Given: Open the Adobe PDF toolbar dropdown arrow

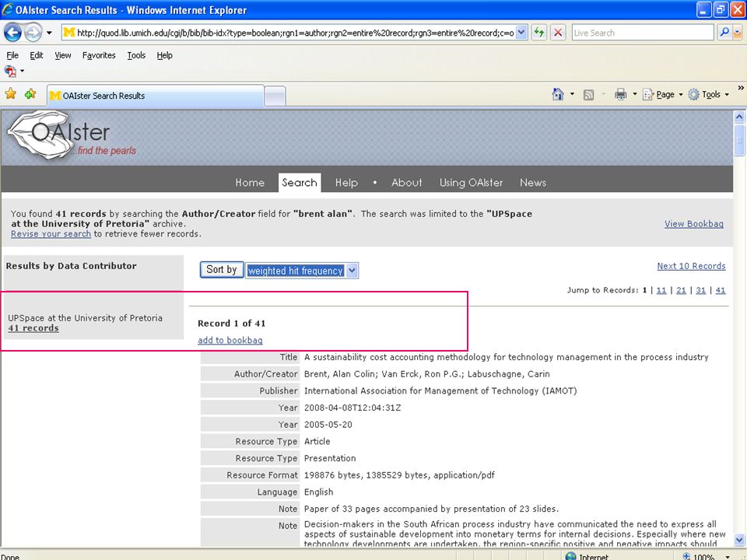Looking at the screenshot, I should [22, 71].
